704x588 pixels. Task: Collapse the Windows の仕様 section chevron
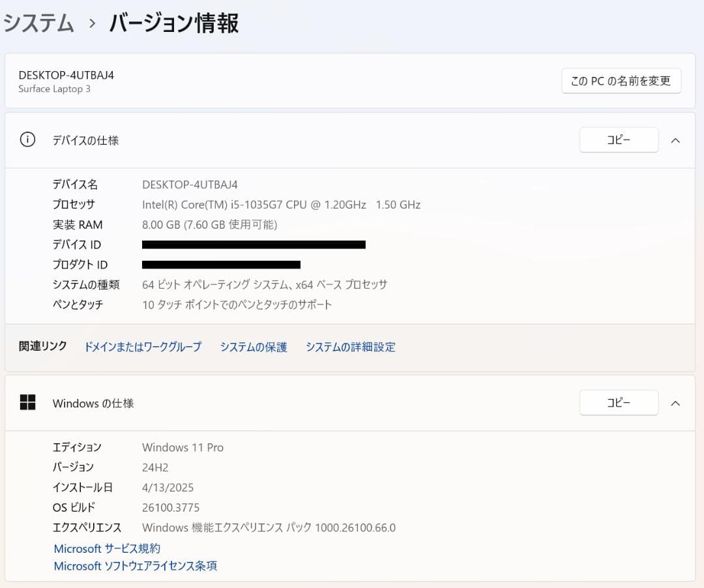676,403
